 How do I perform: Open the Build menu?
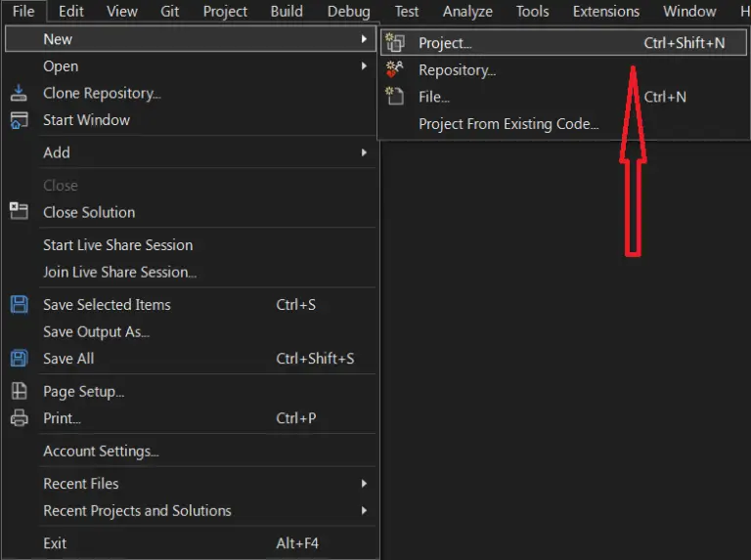click(x=287, y=11)
